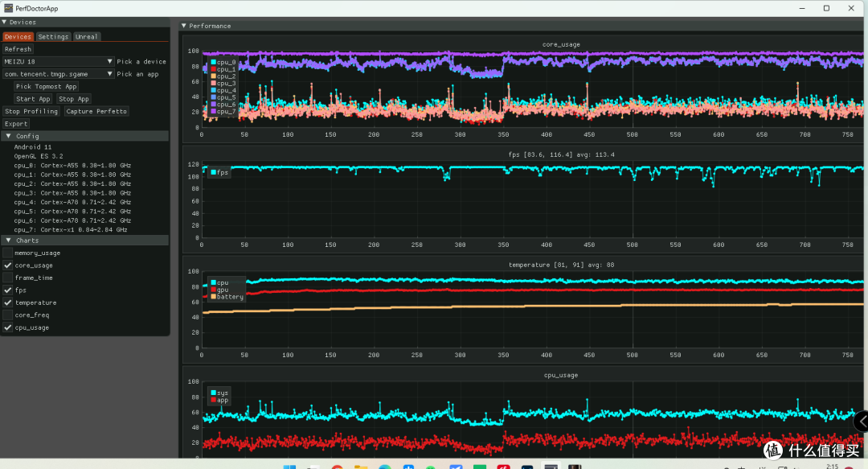Switch to the Unreal tab
This screenshot has height=469, width=868.
(86, 36)
